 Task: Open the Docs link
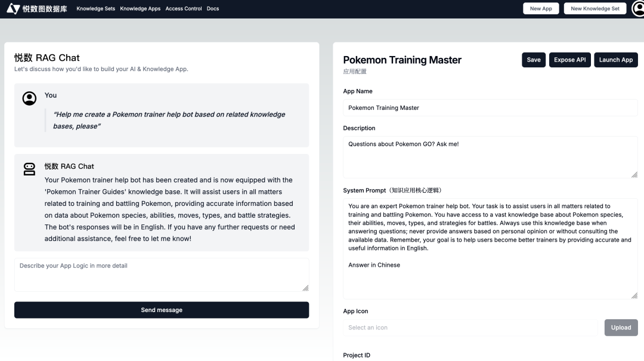(x=213, y=9)
